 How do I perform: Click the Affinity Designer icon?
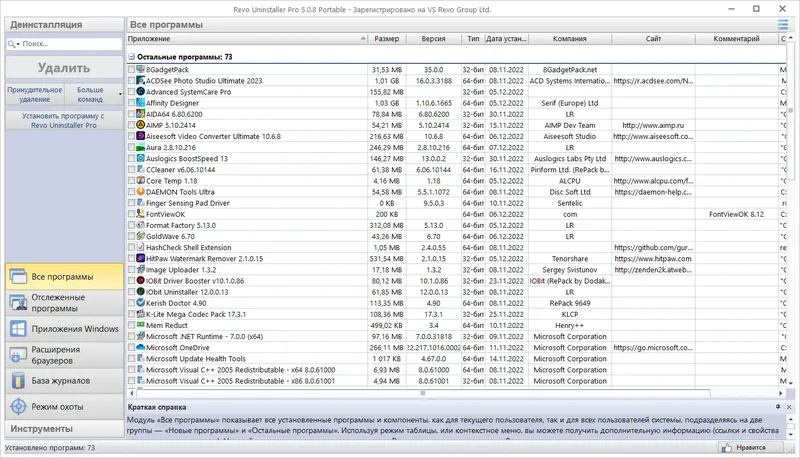[x=141, y=103]
